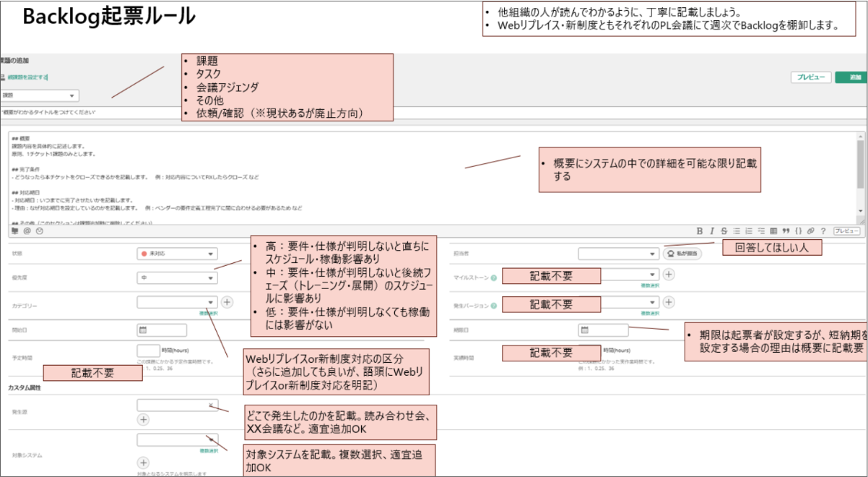Insert a table into the description
The image size is (868, 477).
click(x=773, y=231)
